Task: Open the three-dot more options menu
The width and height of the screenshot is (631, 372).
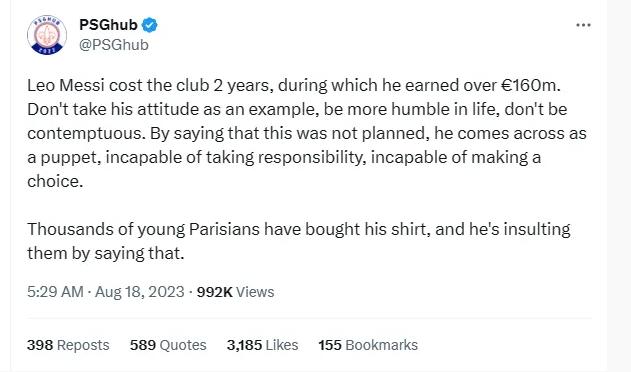Action: 583,25
